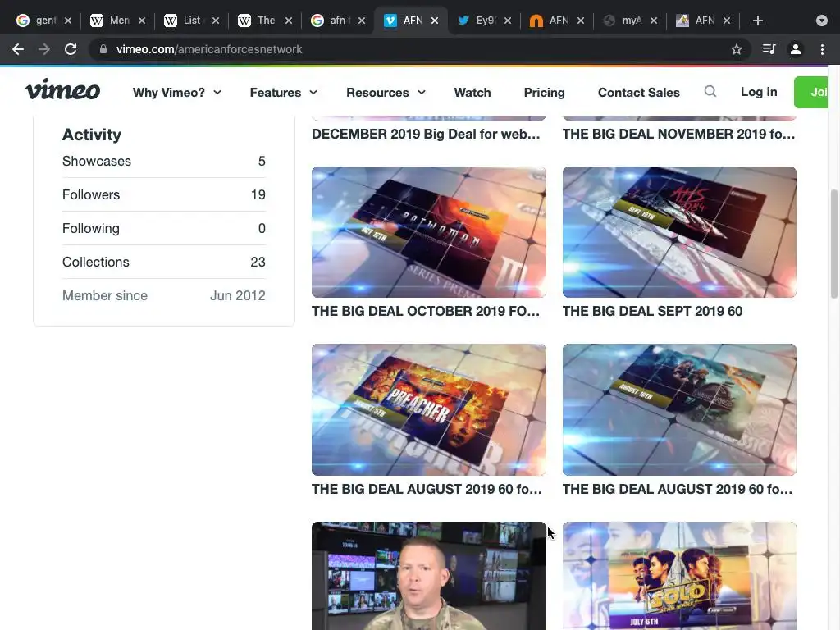This screenshot has height=630, width=840.
Task: Click the tab search down-arrow icon
Action: (x=822, y=21)
